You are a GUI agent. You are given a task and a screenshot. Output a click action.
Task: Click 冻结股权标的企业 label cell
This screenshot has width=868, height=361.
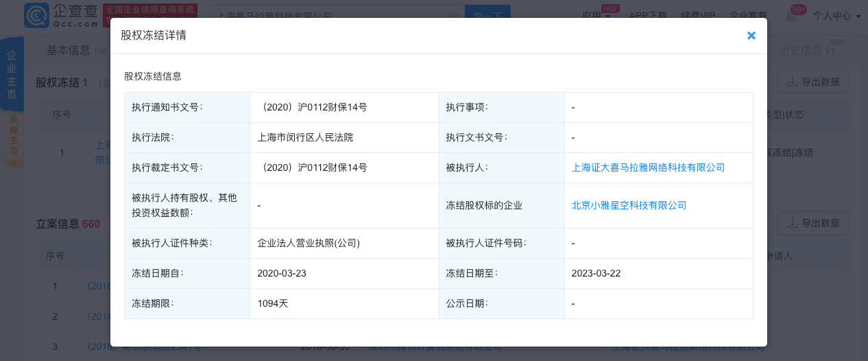pos(502,205)
